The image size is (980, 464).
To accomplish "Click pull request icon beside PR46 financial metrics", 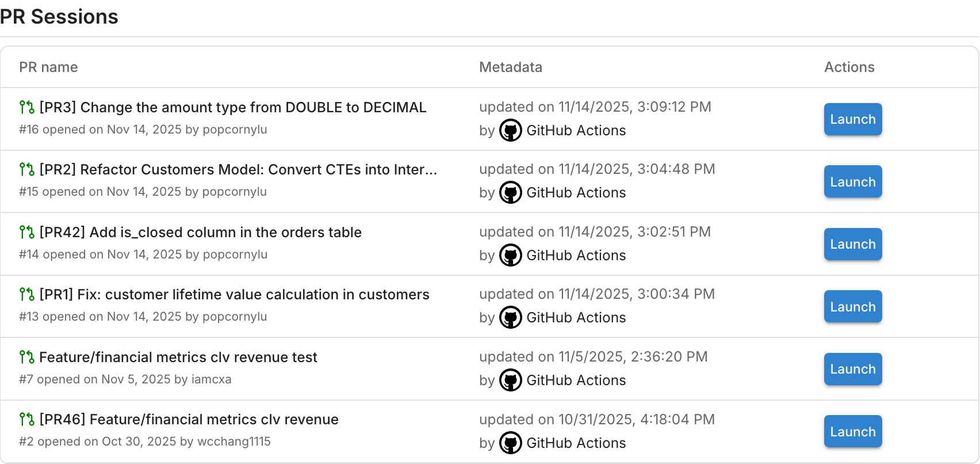I will coord(27,419).
